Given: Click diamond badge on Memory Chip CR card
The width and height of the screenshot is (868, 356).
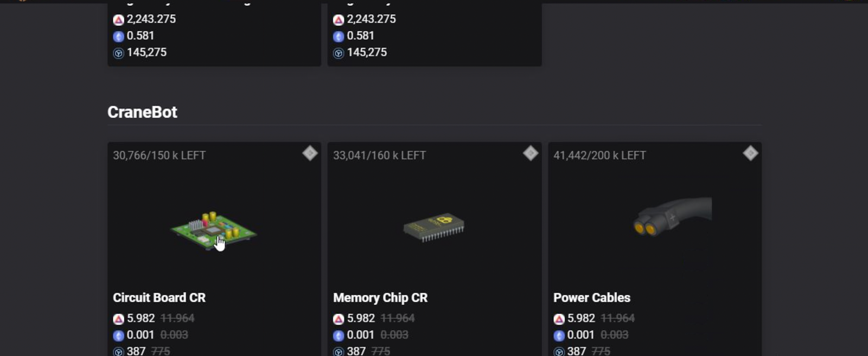Looking at the screenshot, I should click(531, 153).
